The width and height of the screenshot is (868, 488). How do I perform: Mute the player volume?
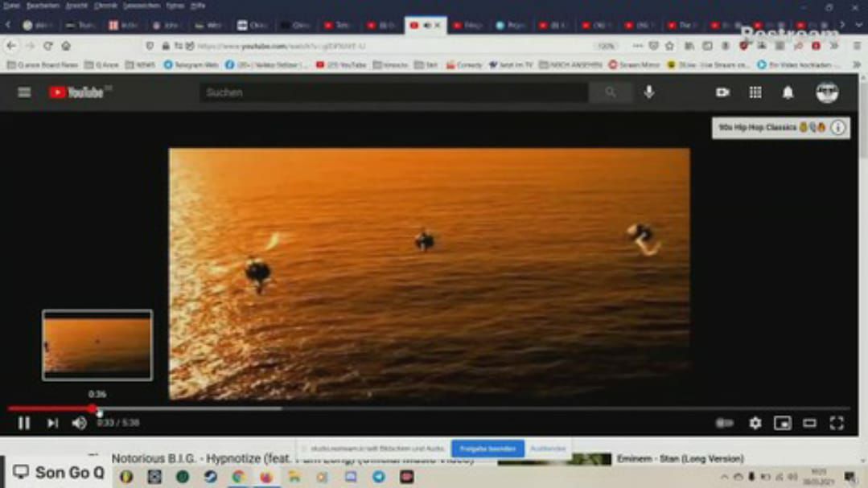pyautogui.click(x=79, y=423)
